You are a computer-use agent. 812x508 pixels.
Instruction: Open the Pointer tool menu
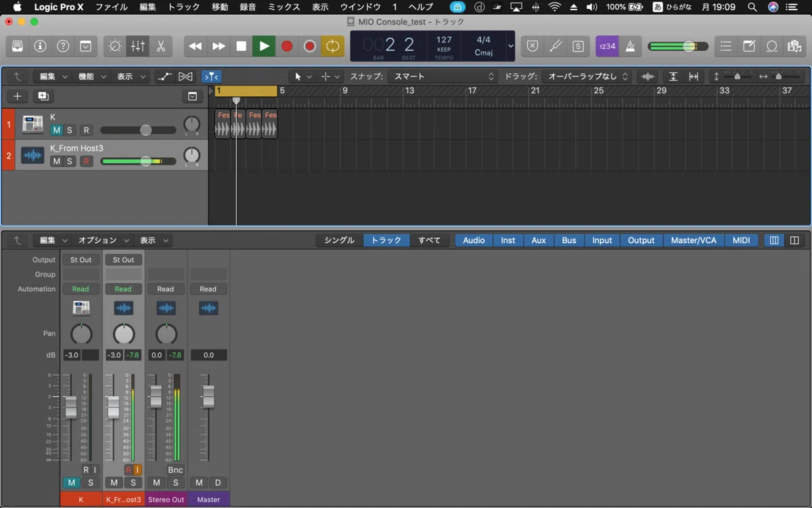302,77
